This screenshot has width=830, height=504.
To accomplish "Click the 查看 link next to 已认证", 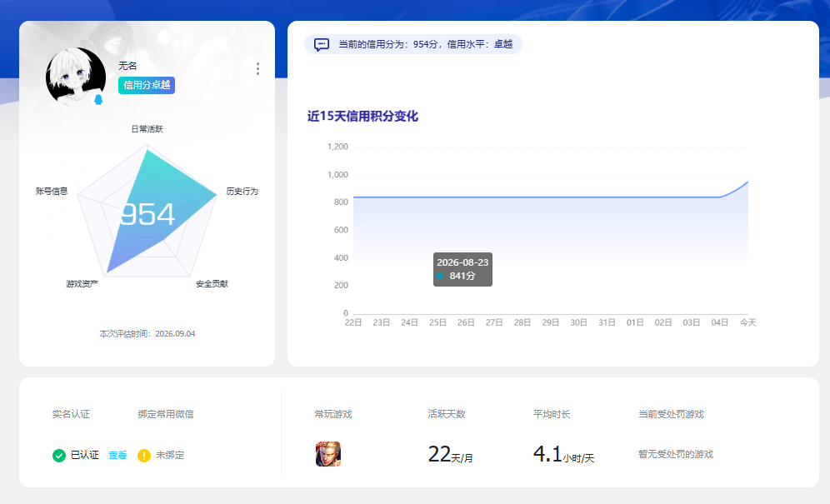I will 117,455.
